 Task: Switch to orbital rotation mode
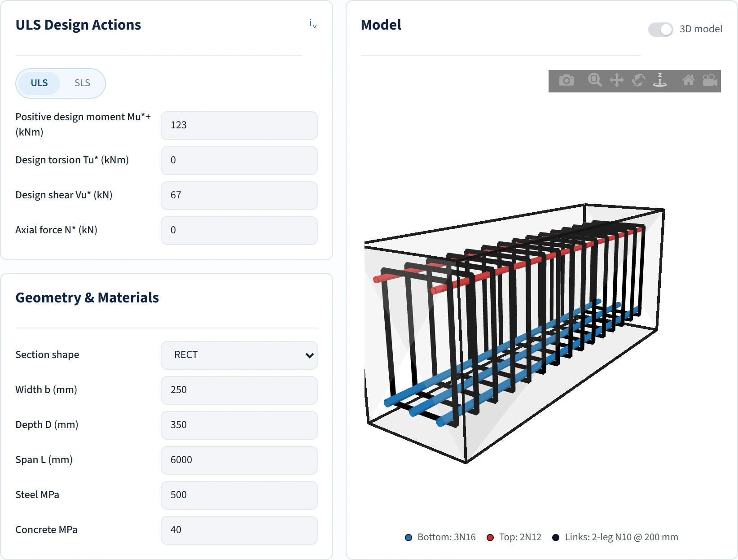tap(638, 80)
